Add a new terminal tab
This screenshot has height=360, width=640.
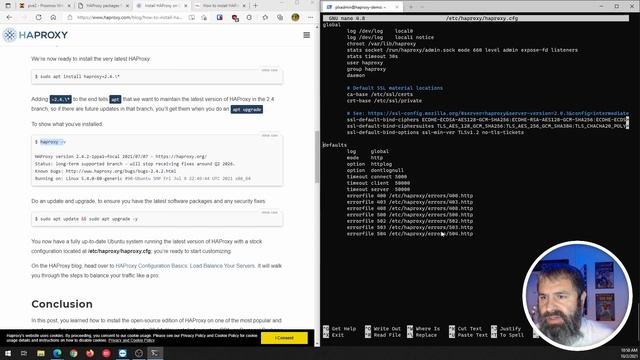tap(411, 7)
